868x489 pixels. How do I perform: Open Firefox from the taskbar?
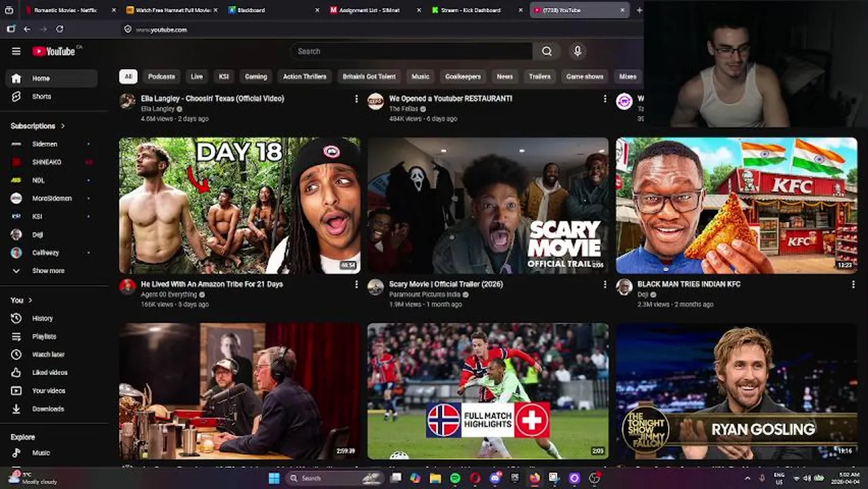click(535, 478)
